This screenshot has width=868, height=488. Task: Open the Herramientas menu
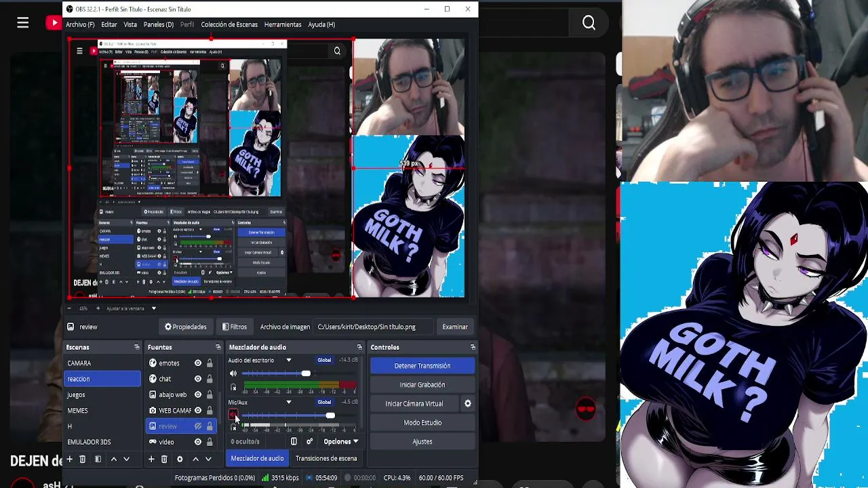(283, 24)
